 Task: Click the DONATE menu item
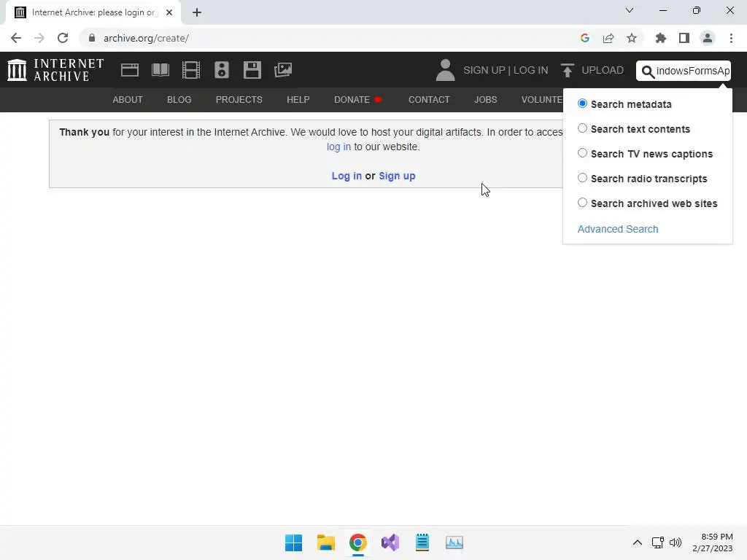(357, 99)
